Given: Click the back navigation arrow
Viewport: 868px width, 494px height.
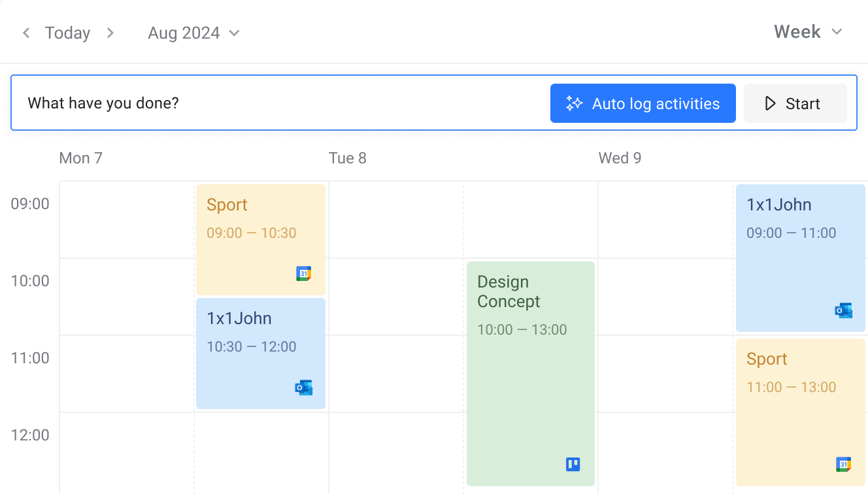Looking at the screenshot, I should (x=25, y=32).
